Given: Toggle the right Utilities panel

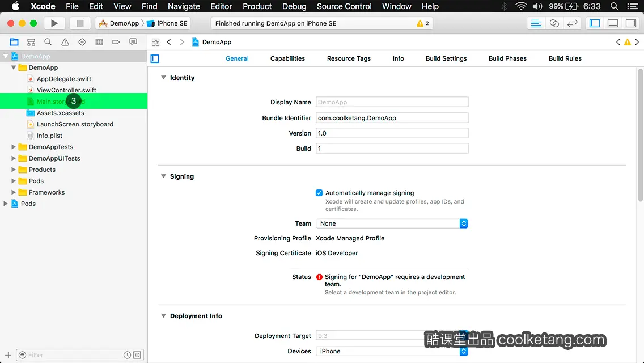Looking at the screenshot, I should pos(631,23).
